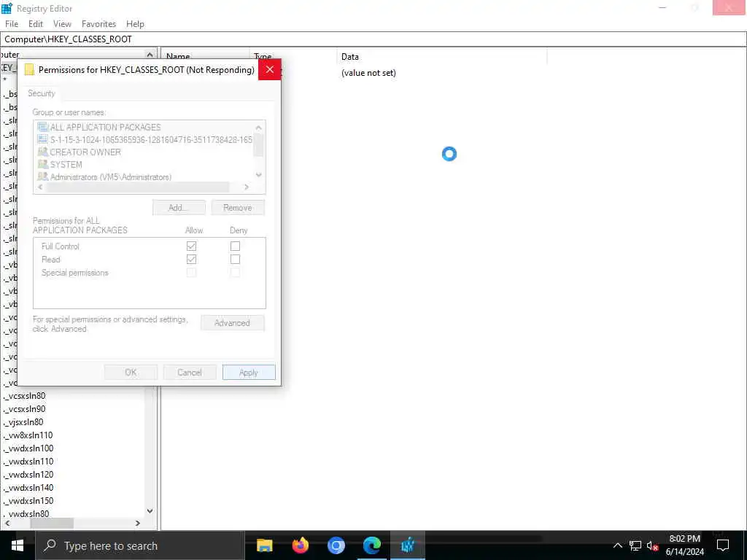The height and width of the screenshot is (560, 747).
Task: Click Apply in Permissions dialog
Action: [249, 373]
